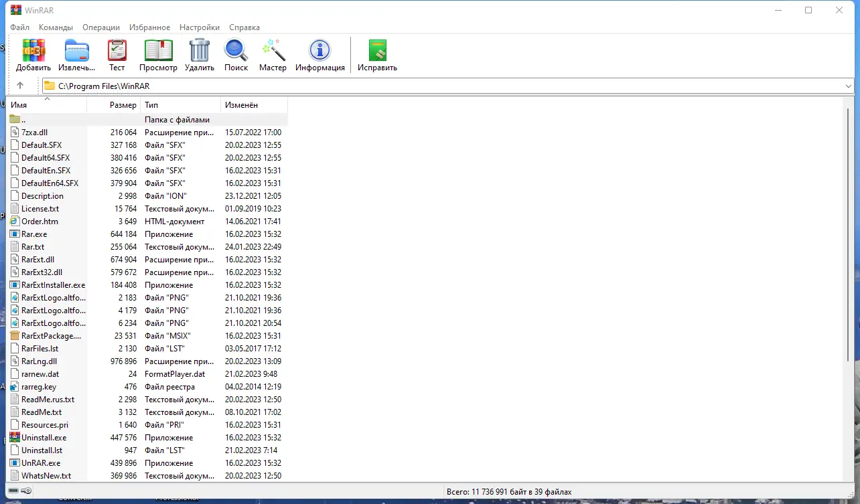The height and width of the screenshot is (504, 860).
Task: Sort by the Изменён column header
Action: pyautogui.click(x=255, y=105)
